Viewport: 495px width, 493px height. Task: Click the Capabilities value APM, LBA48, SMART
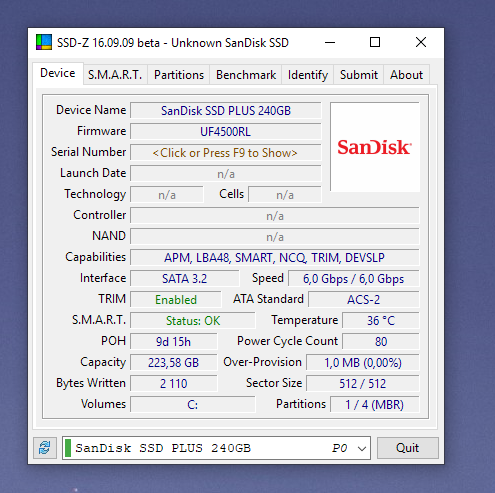[x=275, y=258]
